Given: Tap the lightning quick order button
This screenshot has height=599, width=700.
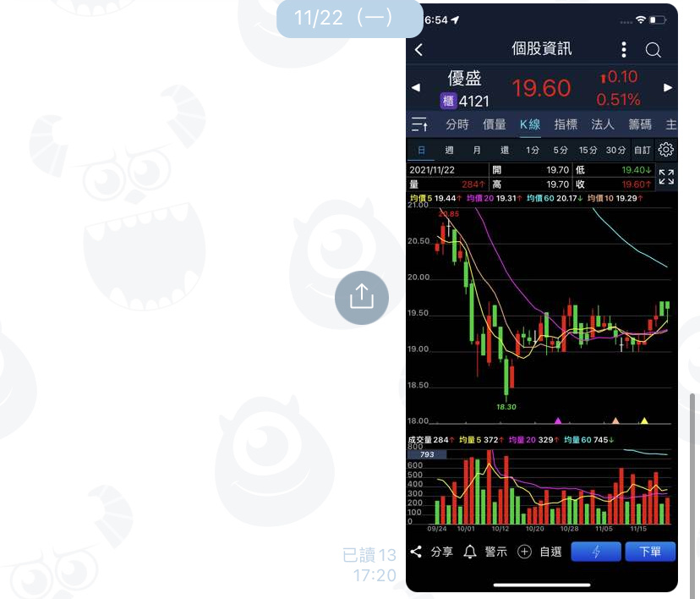Looking at the screenshot, I should point(596,552).
